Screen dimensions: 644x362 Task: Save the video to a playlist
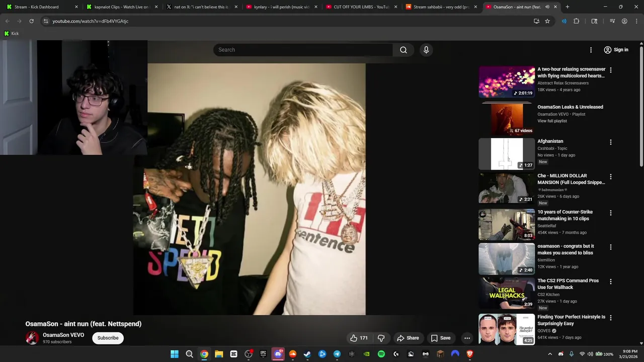tap(440, 338)
